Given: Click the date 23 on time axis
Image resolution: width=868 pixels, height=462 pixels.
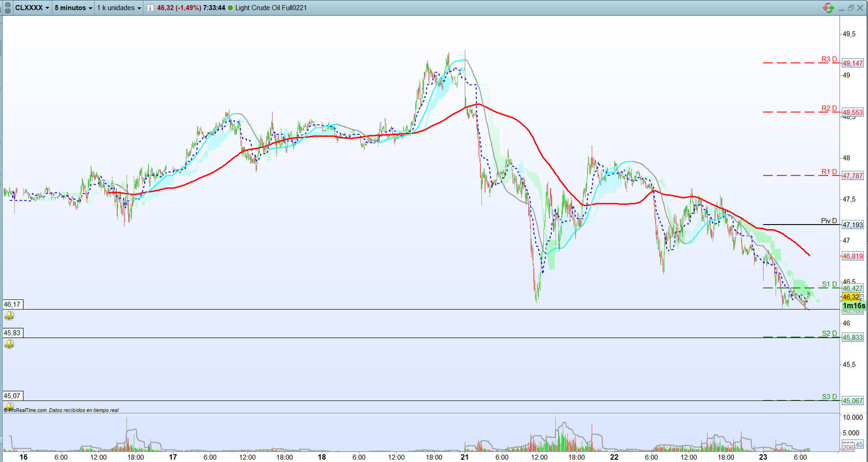Looking at the screenshot, I should coord(763,457).
